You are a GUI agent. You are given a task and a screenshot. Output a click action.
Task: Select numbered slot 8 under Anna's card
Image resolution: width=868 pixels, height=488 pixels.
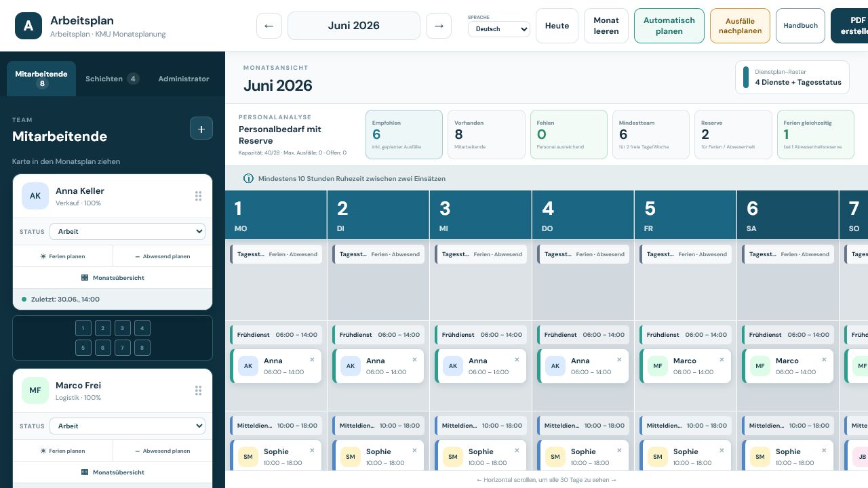(142, 348)
